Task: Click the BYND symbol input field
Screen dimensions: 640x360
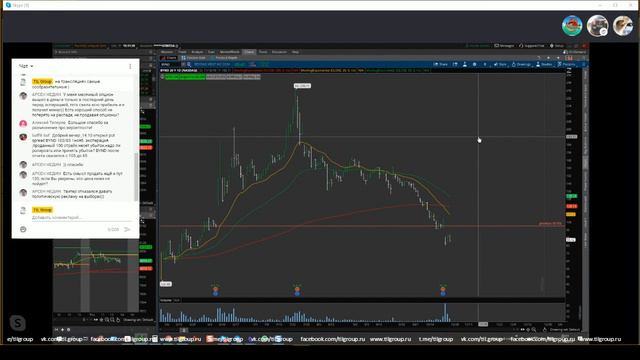Action: [170, 64]
